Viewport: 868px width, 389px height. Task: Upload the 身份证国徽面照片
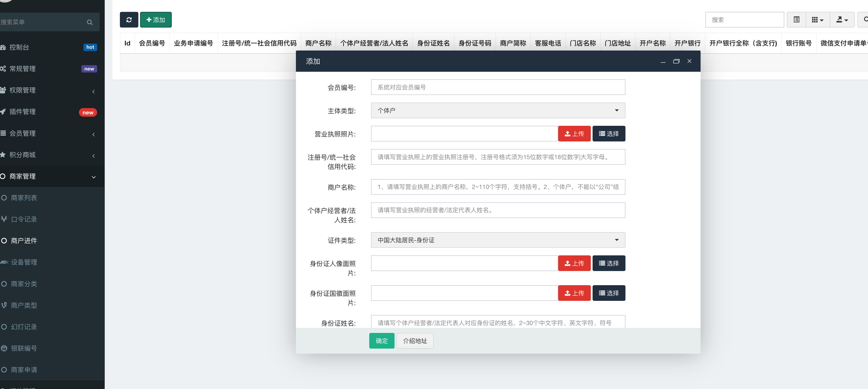click(x=574, y=293)
